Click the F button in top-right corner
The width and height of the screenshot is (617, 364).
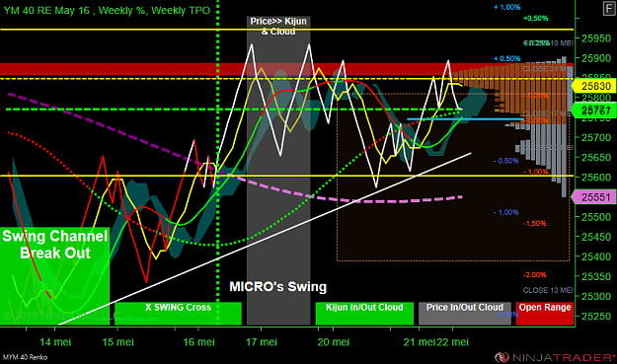pos(609,10)
